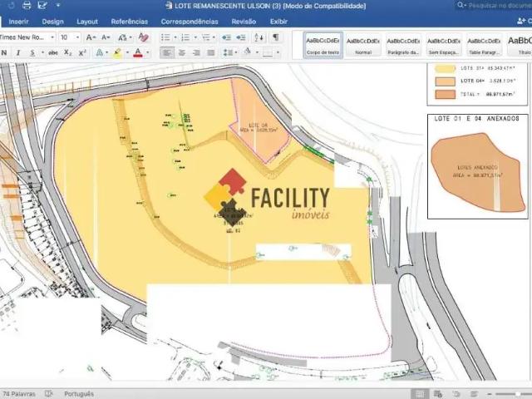Click the bullet list icon
The height and width of the screenshot is (399, 532).
[165, 37]
